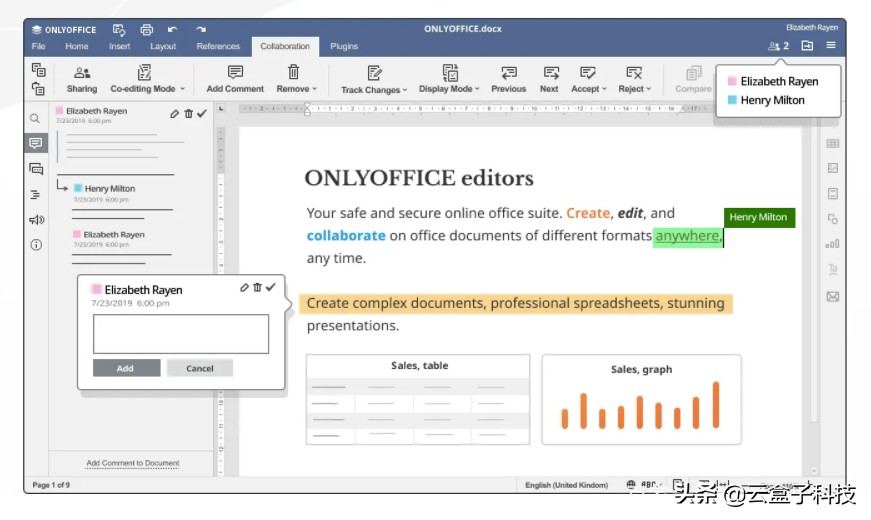This screenshot has height=520, width=871.
Task: Click the Print icon in title bar
Action: click(x=147, y=29)
